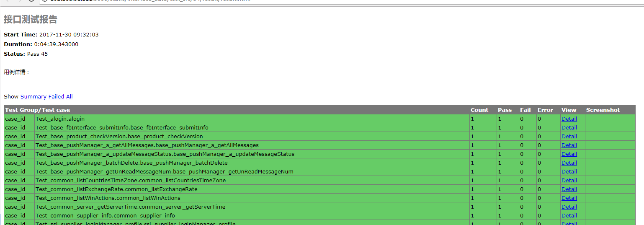Expand Detail for base_pushManager_a_getAllMessages

[x=569, y=145]
